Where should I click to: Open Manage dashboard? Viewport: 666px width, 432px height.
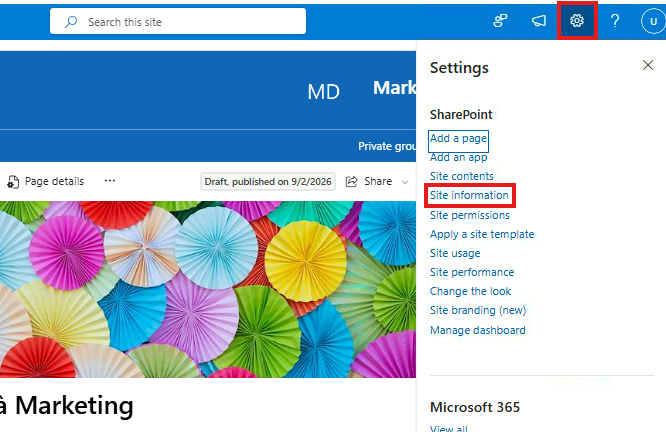477,330
